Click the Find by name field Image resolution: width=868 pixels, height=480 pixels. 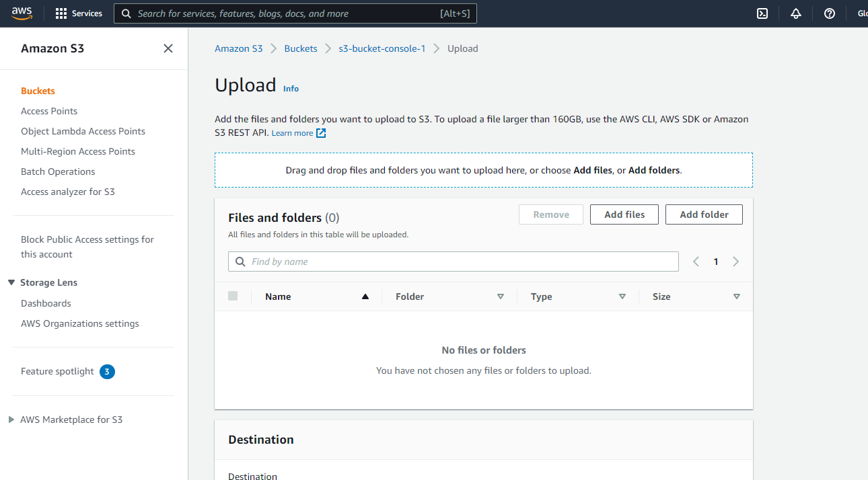click(x=454, y=262)
